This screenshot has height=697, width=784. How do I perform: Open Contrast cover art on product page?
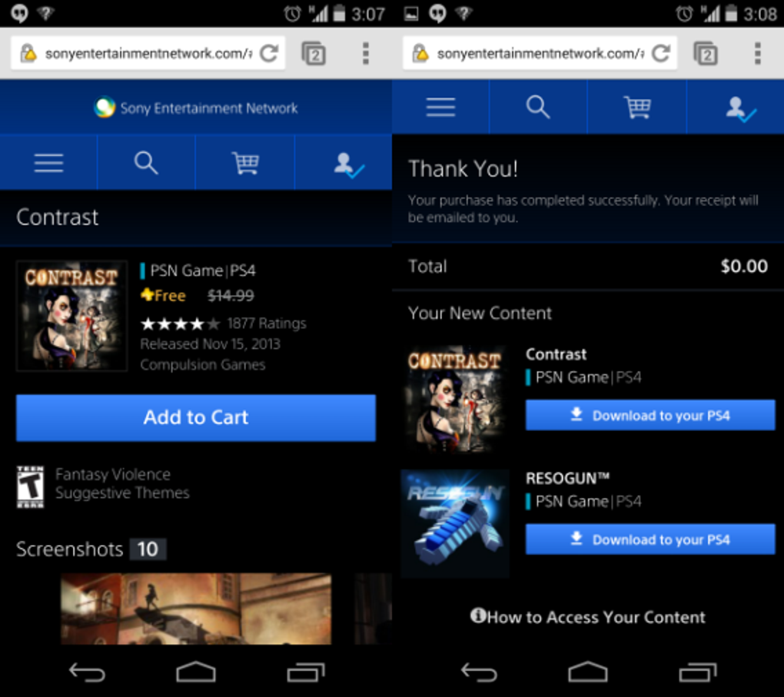71,316
